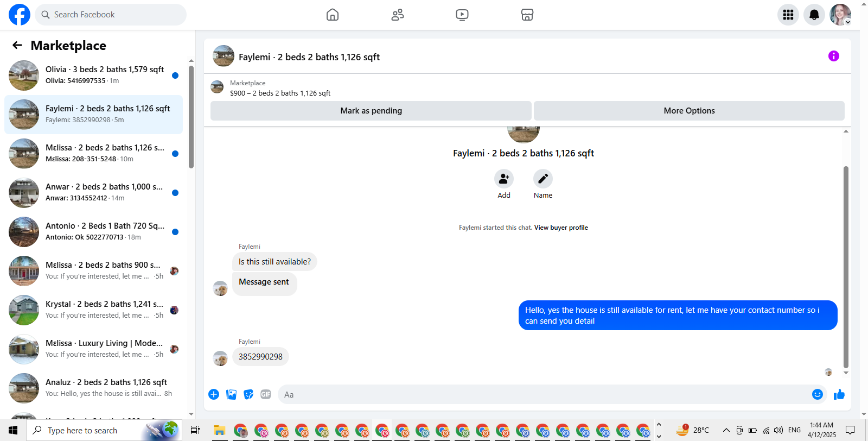This screenshot has height=441, width=868.
Task: Open Windows Task View
Action: [195, 430]
